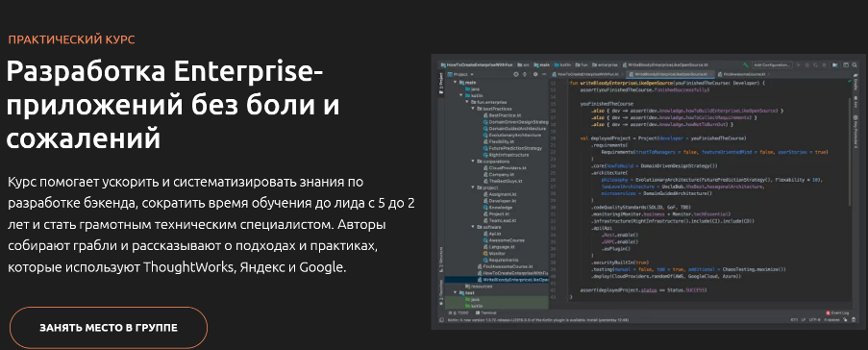
Task: Open the Terminal tool window
Action: coord(485,312)
